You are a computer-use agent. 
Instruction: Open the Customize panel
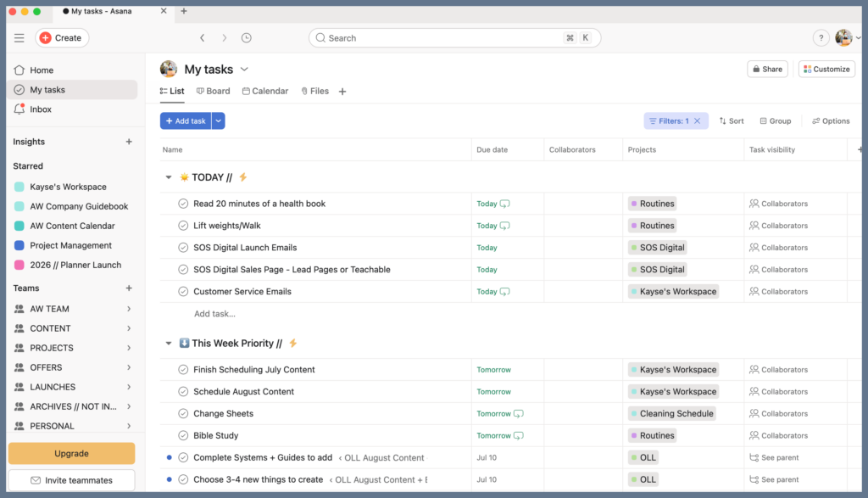pos(826,70)
